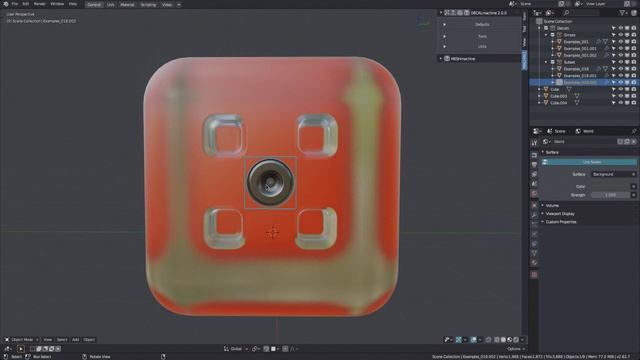Hide Examples_001 via its eye icon

pos(620,42)
